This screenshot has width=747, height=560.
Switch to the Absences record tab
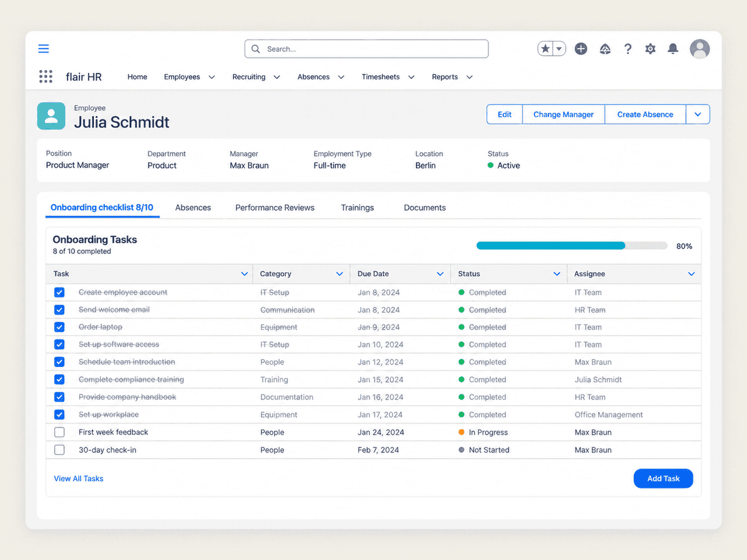[x=193, y=208]
